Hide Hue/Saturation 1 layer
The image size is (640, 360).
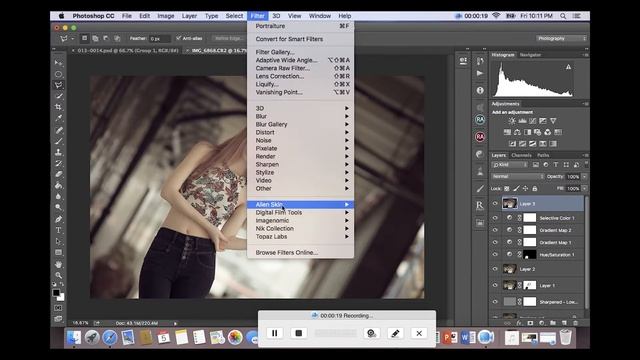[495, 255]
